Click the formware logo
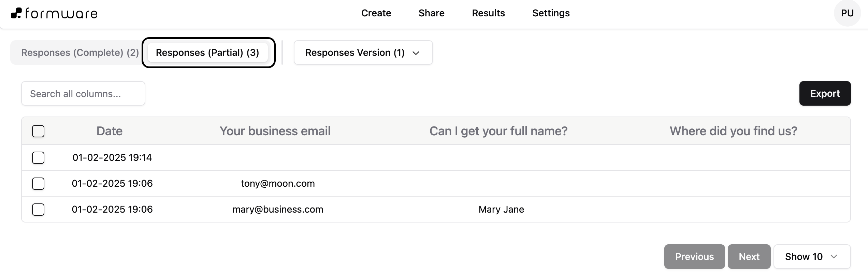 point(55,13)
